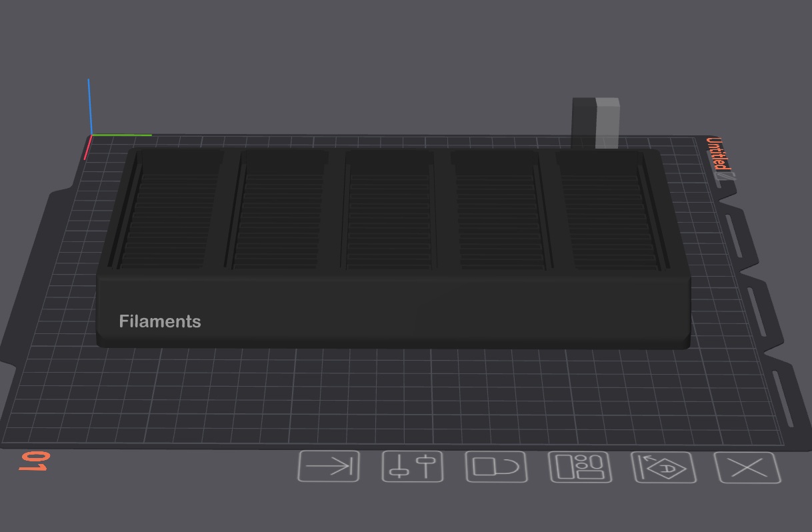
Task: Click the orange 01 plate number
Action: pyautogui.click(x=35, y=461)
